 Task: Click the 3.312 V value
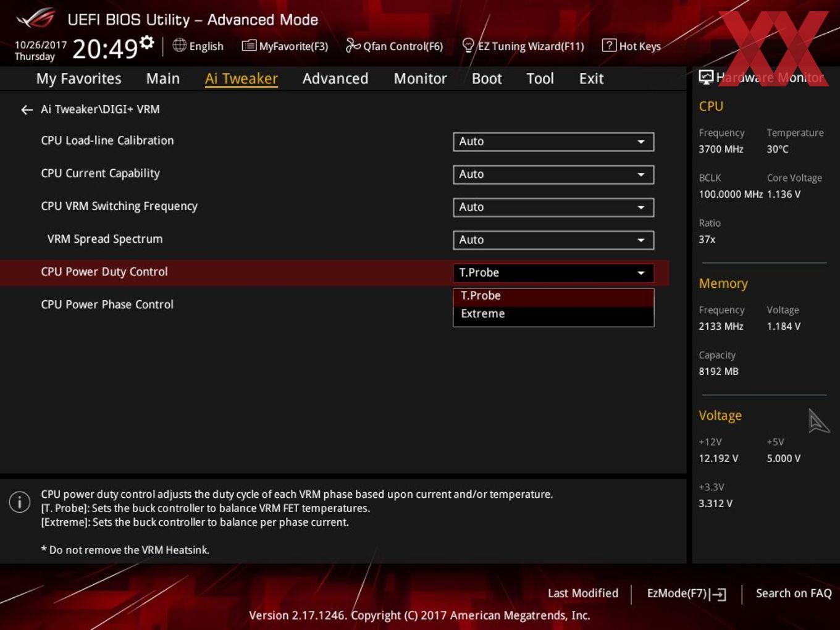[715, 503]
